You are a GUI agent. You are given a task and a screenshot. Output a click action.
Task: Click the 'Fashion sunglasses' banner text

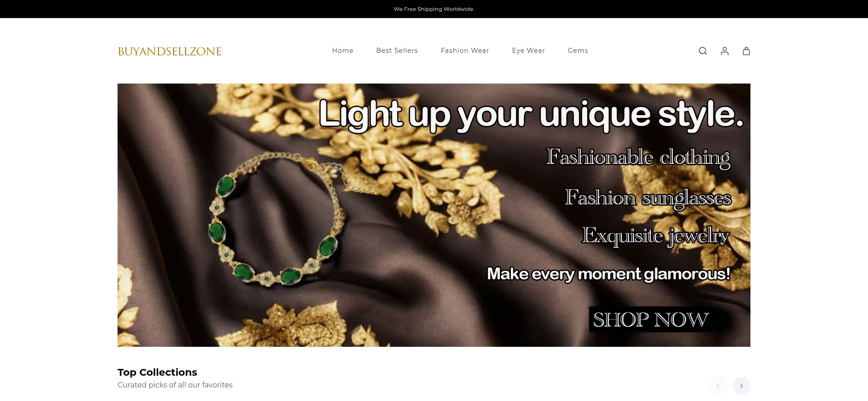[648, 198]
